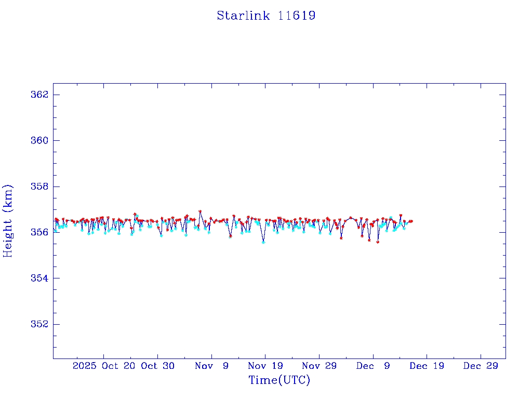Select the 362 tick label on height axis
532x399 pixels.
tap(39, 95)
